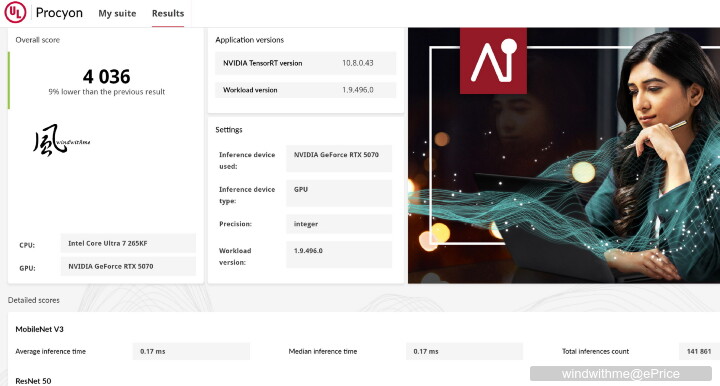Click the CPU Intel Core Ultra 7 265KF field
Viewport: 720px width, 386px height.
pyautogui.click(x=128, y=243)
